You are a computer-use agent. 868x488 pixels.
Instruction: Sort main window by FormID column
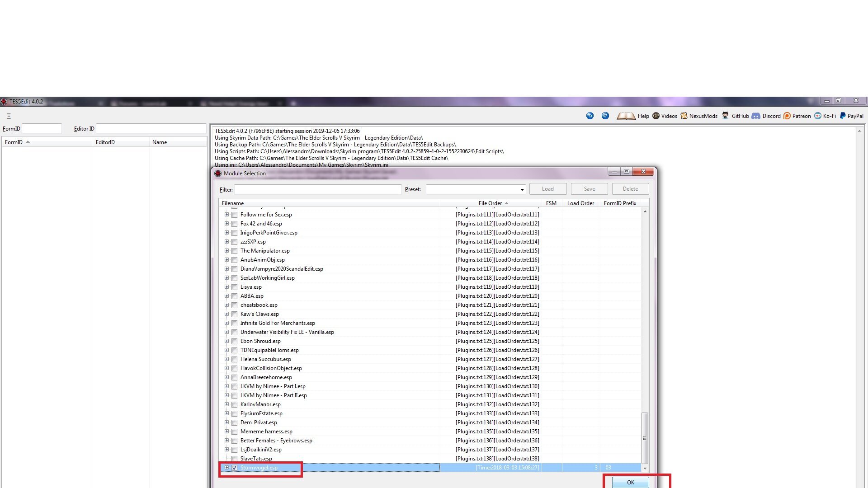coord(47,142)
